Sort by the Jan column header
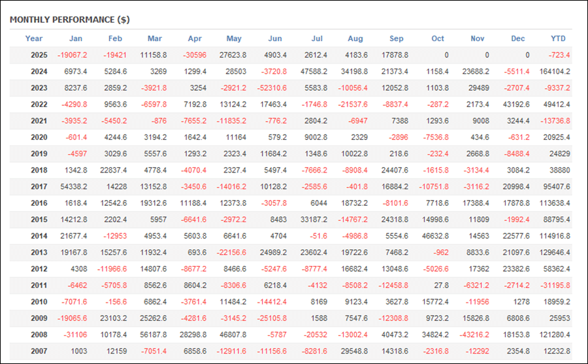This screenshot has width=588, height=364. [x=76, y=39]
